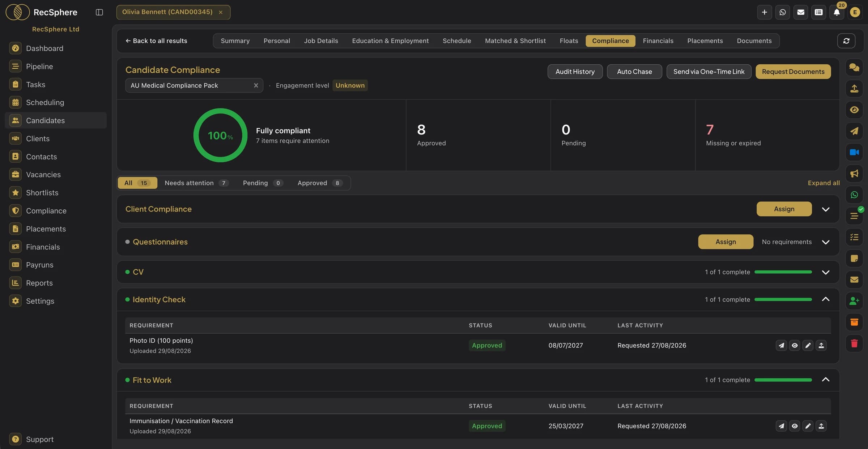Click the CV completion progress bar
Image resolution: width=868 pixels, height=449 pixels.
pyautogui.click(x=783, y=272)
